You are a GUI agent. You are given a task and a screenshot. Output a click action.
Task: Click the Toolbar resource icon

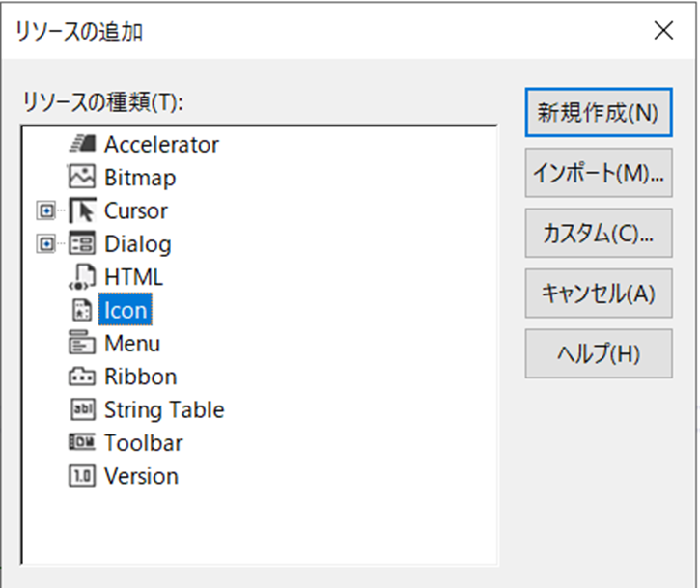point(82,443)
